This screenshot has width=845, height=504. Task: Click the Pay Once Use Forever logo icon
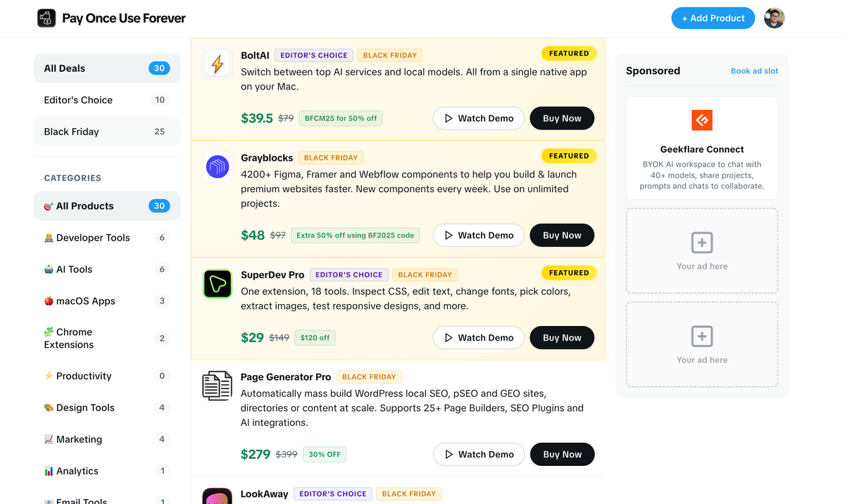[46, 18]
